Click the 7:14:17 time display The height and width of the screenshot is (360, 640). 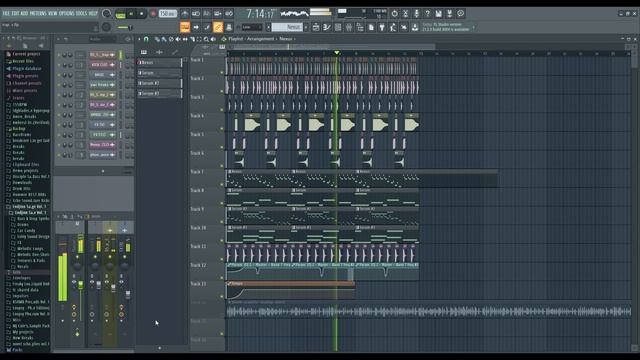coord(260,14)
